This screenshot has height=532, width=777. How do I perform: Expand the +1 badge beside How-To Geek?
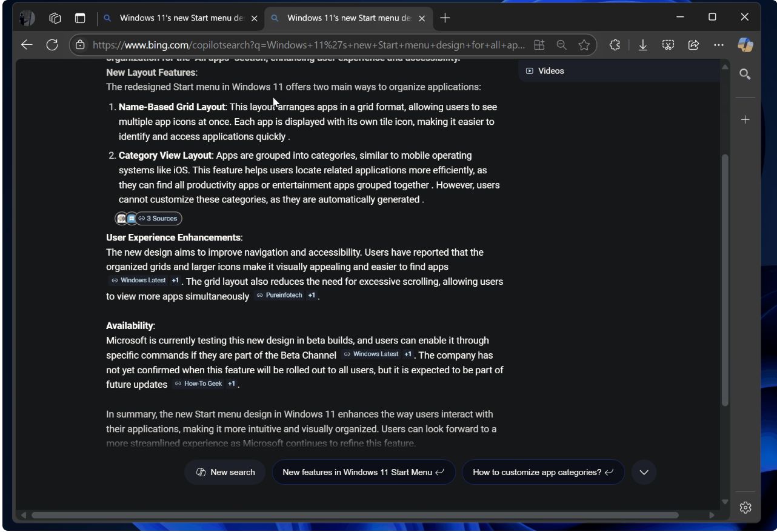[x=232, y=384]
